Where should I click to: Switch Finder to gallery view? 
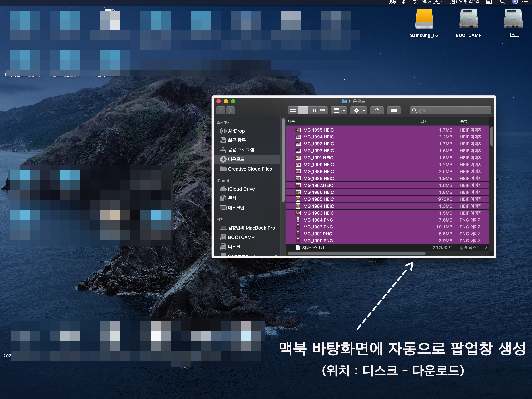[322, 111]
